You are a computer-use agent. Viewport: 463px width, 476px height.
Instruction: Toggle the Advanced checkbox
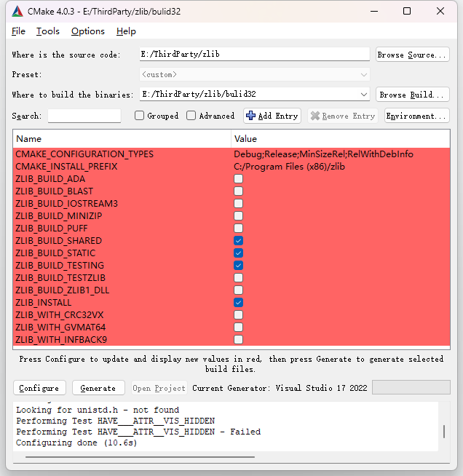click(x=191, y=116)
